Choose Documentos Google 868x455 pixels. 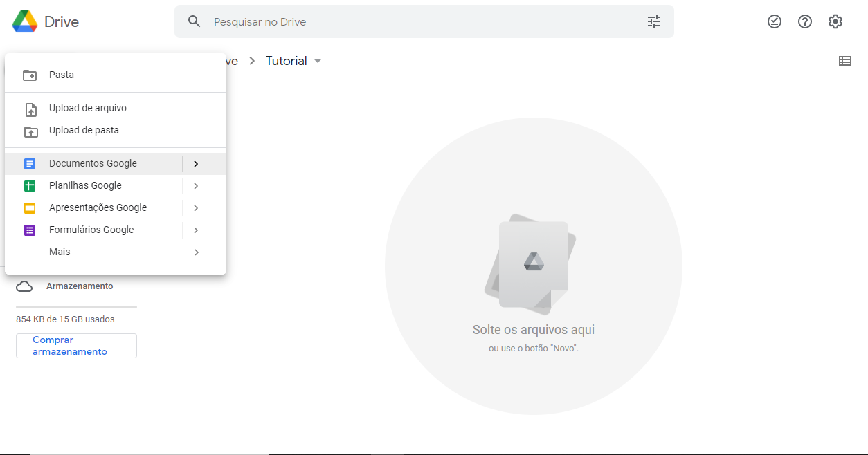pos(93,164)
